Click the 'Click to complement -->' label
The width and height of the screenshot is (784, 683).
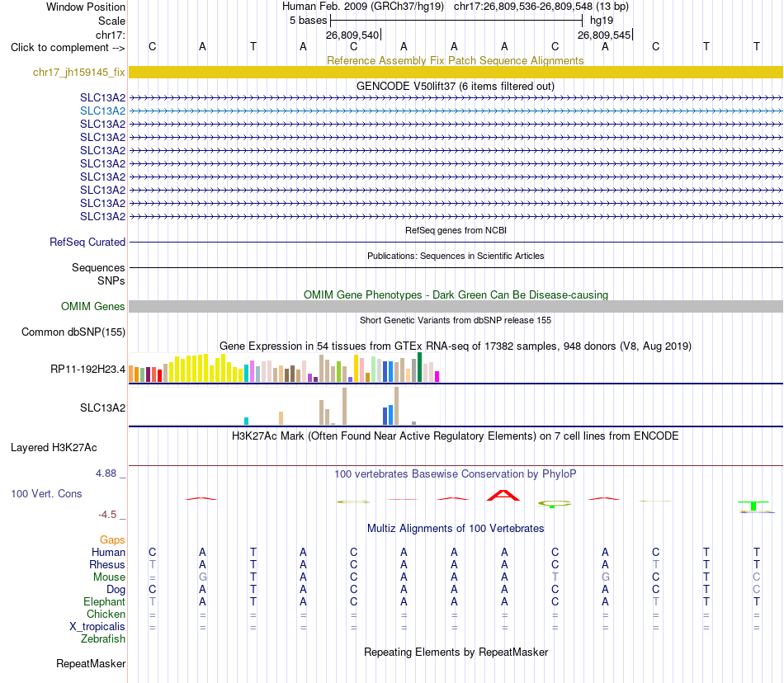click(68, 48)
